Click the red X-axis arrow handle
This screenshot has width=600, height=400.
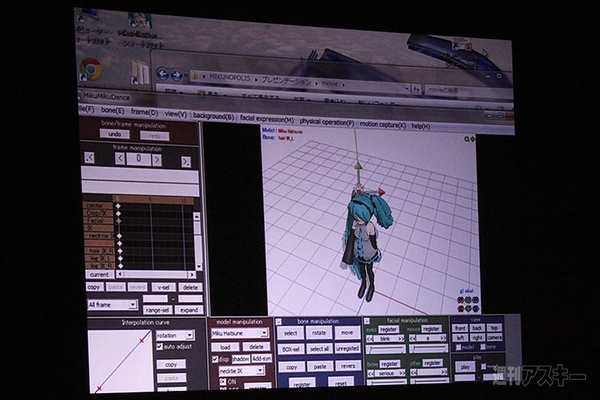[x=381, y=192]
